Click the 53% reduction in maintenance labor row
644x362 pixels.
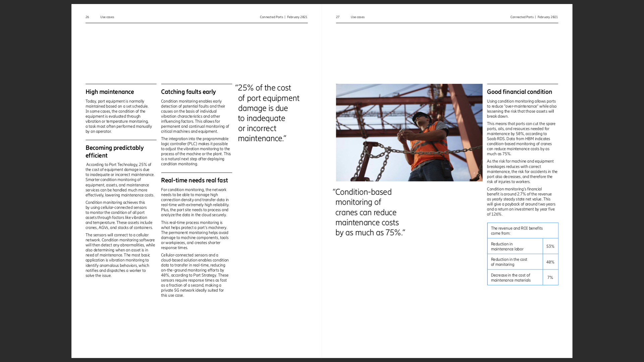(x=522, y=246)
